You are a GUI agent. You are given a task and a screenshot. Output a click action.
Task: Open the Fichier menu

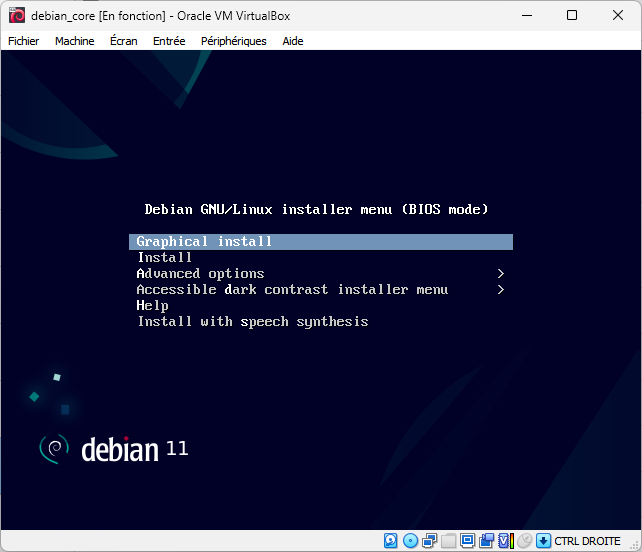(x=23, y=41)
